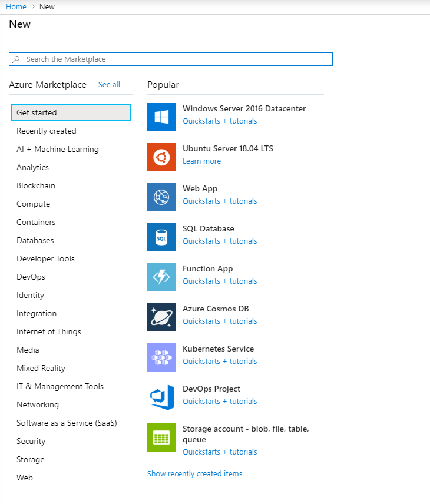Click the Kubernetes Service icon
The height and width of the screenshot is (504, 430).
[161, 357]
